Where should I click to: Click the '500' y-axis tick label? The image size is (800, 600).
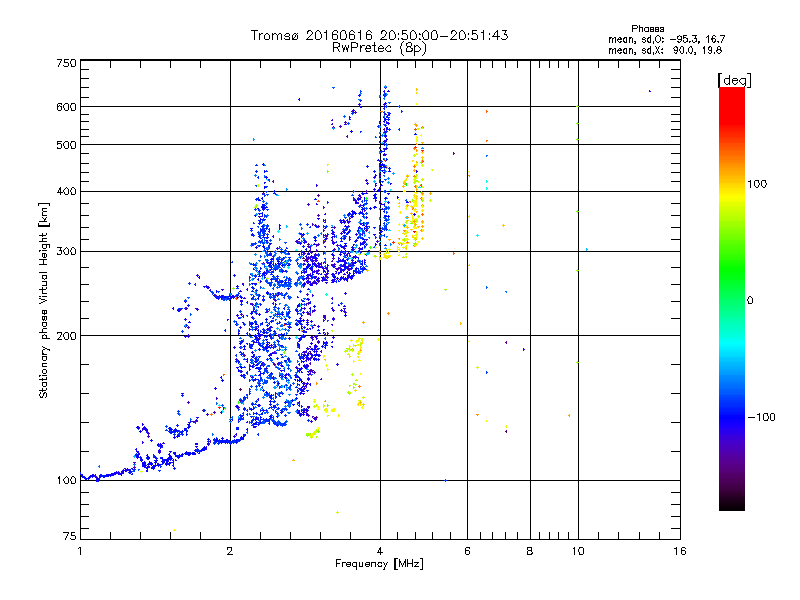(67, 145)
